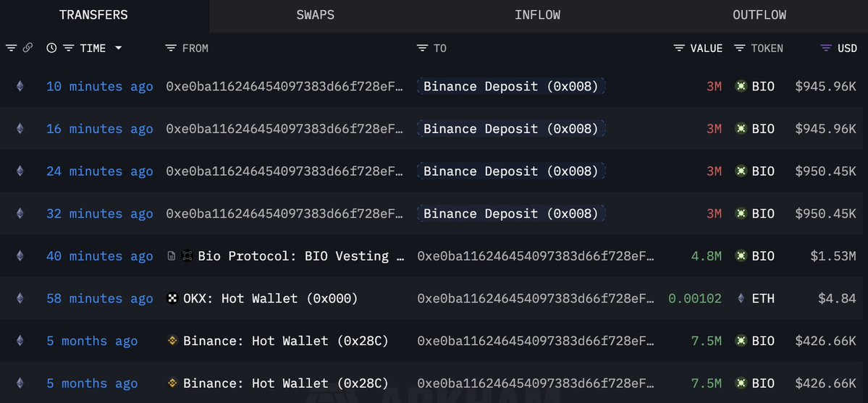This screenshot has height=403, width=868.
Task: Open the filter icon next to TO
Action: tap(422, 48)
